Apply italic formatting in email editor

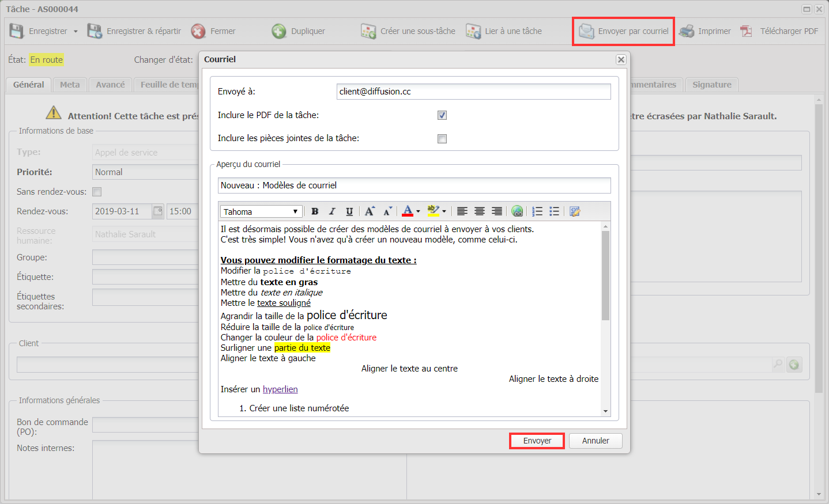coord(332,211)
